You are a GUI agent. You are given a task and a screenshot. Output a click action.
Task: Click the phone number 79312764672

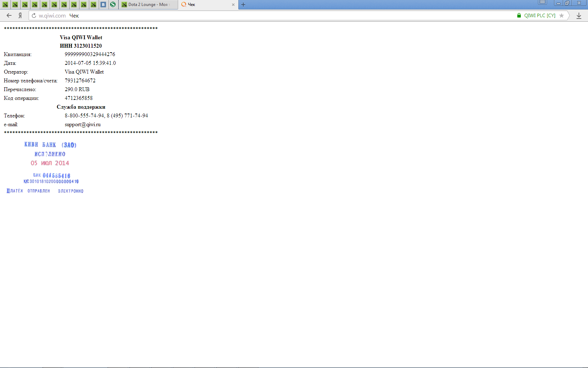[80, 81]
